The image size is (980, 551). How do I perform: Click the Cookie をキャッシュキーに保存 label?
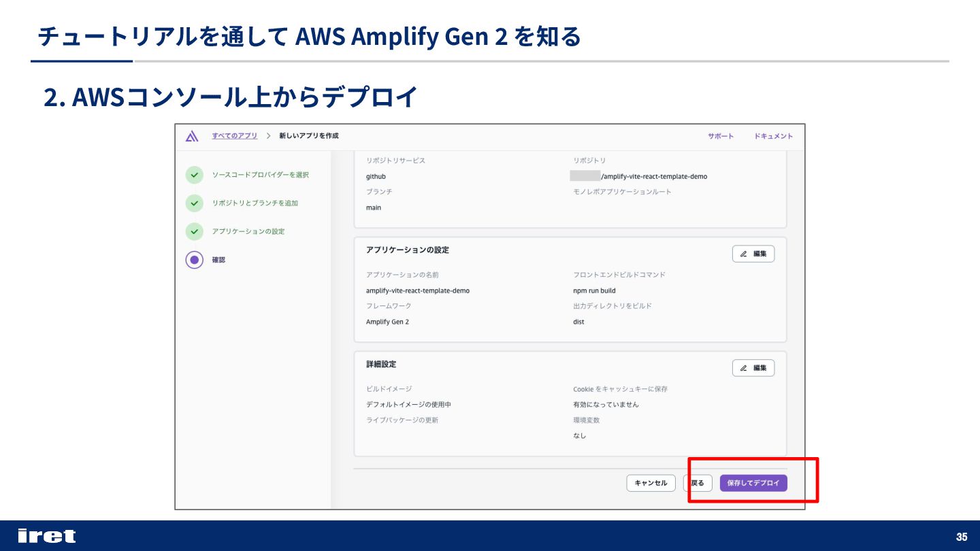tap(621, 389)
